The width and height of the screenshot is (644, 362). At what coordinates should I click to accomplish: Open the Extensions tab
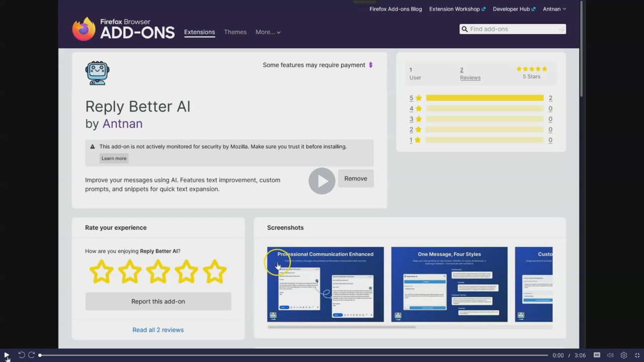point(199,32)
